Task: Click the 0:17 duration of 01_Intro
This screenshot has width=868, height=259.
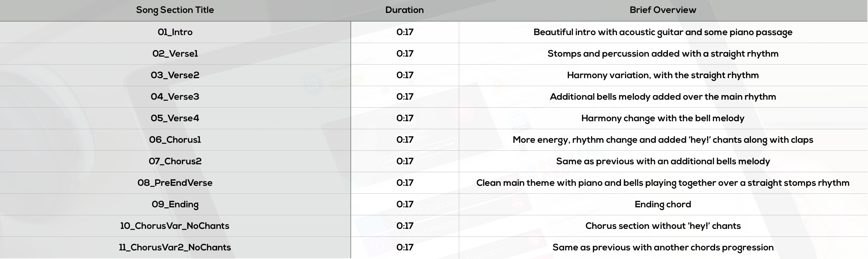Action: tap(405, 32)
